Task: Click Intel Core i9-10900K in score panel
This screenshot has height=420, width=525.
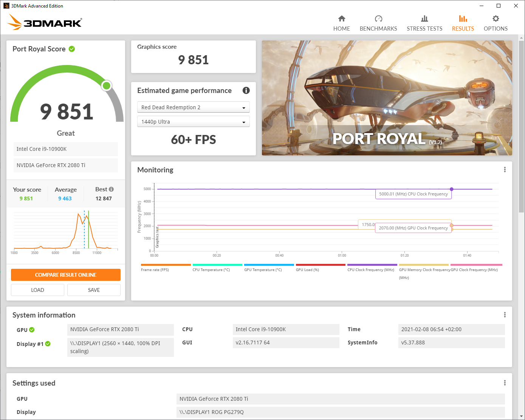Action: (66, 149)
